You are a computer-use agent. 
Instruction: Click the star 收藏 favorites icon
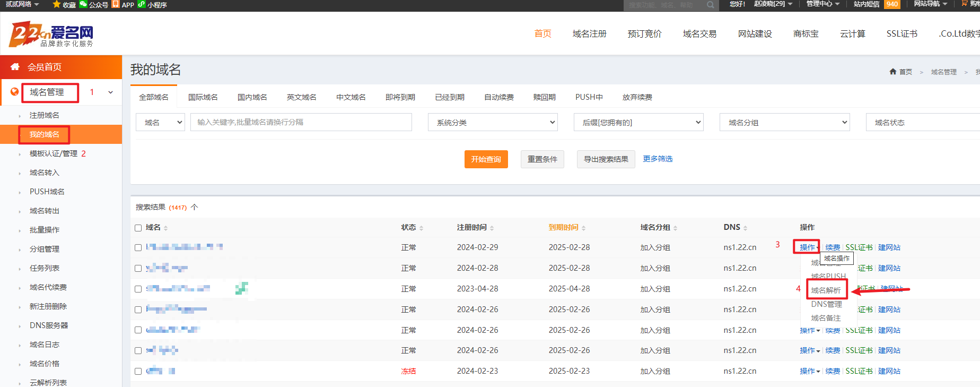56,4
